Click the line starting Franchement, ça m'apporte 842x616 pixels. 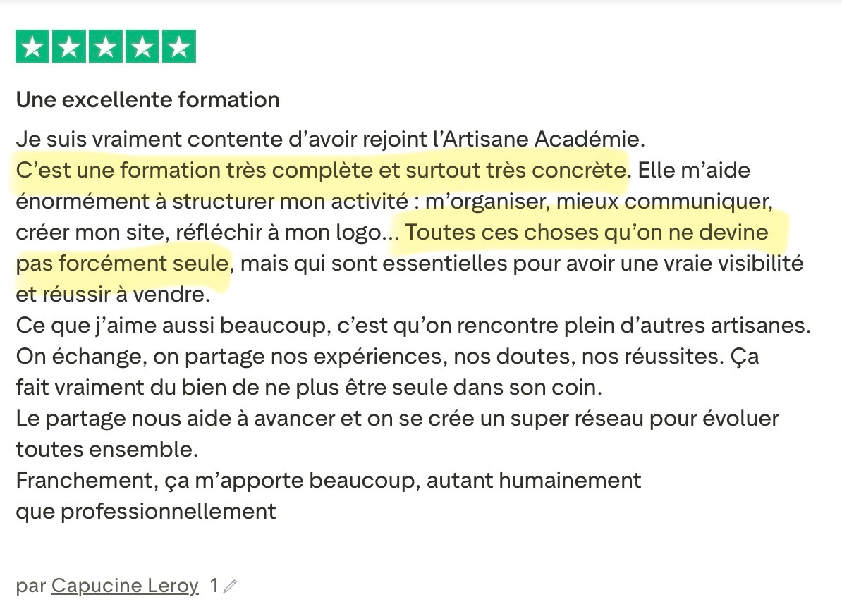coord(328,480)
